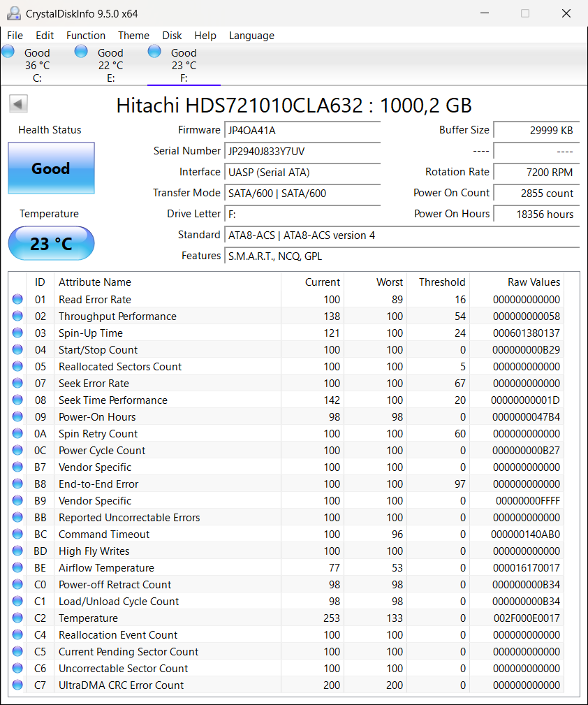The width and height of the screenshot is (588, 705).
Task: Open the Disk menu
Action: tap(172, 35)
